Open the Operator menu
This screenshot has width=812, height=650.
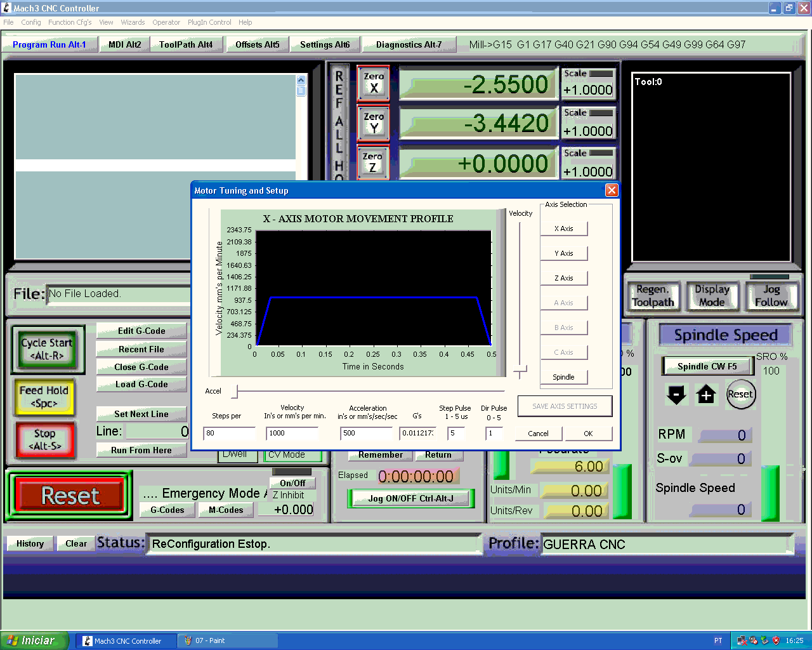point(166,22)
